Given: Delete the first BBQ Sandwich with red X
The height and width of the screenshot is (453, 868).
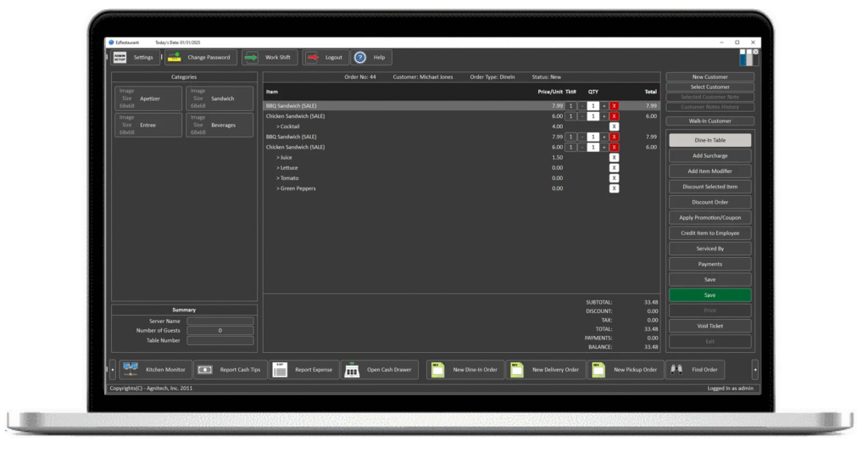Looking at the screenshot, I should pyautogui.click(x=615, y=106).
